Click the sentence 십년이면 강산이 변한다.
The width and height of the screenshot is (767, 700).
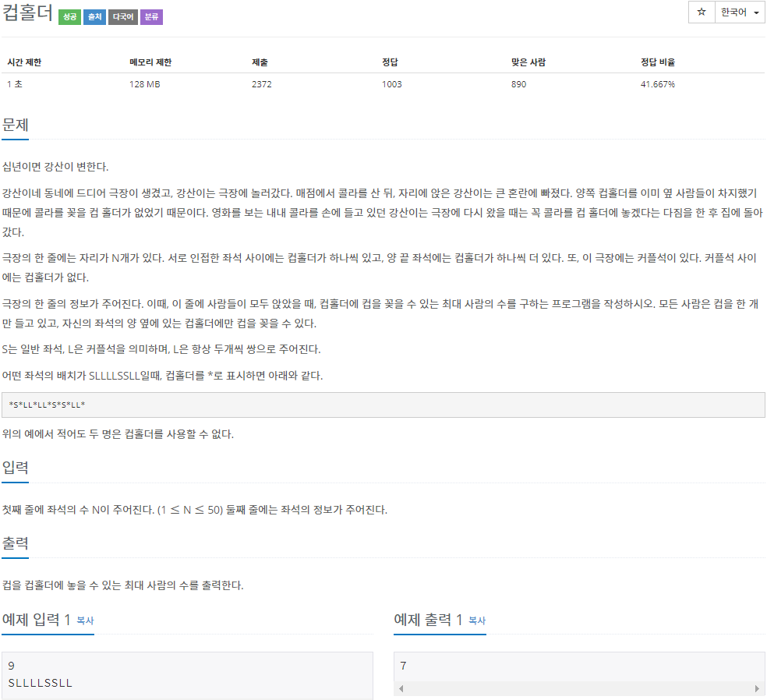point(55,167)
